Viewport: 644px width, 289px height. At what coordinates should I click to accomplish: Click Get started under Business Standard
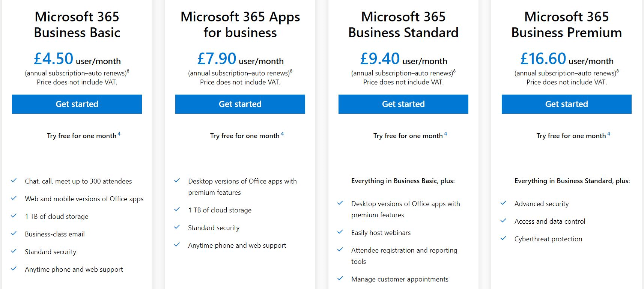coord(403,104)
